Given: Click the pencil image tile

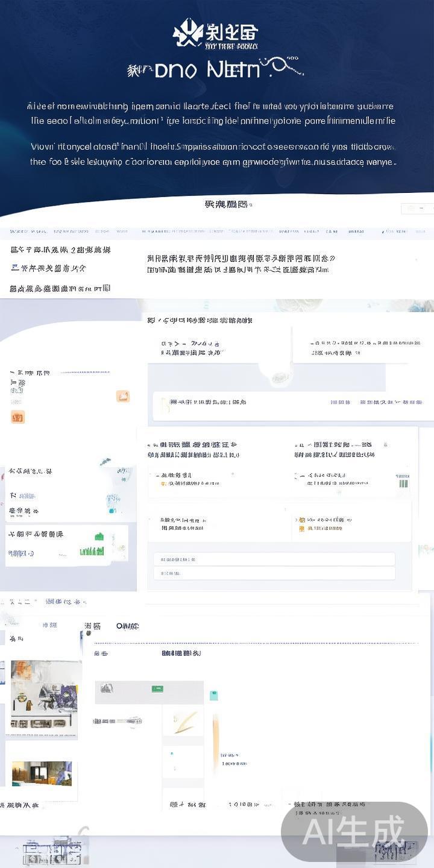Looking at the screenshot, I should tap(184, 721).
